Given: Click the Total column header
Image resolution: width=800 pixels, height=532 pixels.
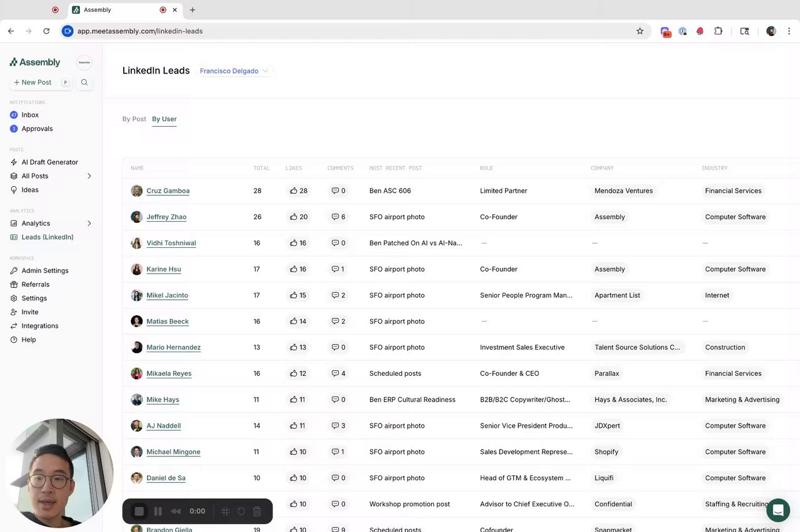Looking at the screenshot, I should tap(262, 169).
